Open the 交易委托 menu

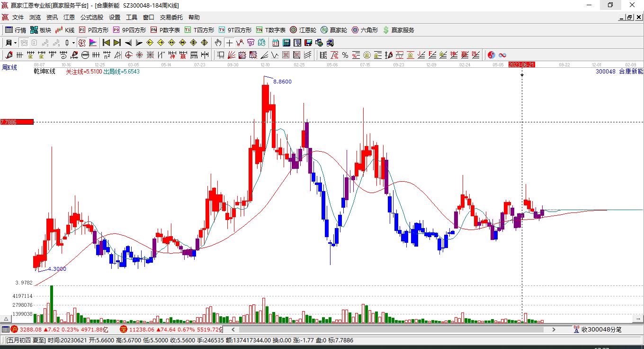click(x=171, y=18)
